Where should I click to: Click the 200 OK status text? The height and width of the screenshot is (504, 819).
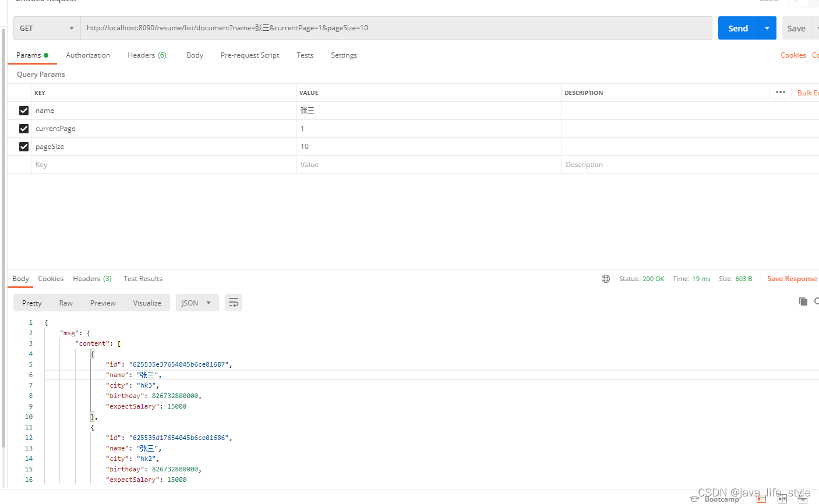(x=653, y=279)
